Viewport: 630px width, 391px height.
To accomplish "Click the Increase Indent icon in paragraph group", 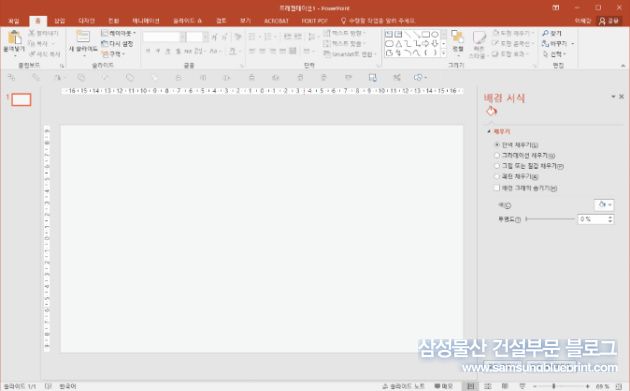I will pos(298,37).
